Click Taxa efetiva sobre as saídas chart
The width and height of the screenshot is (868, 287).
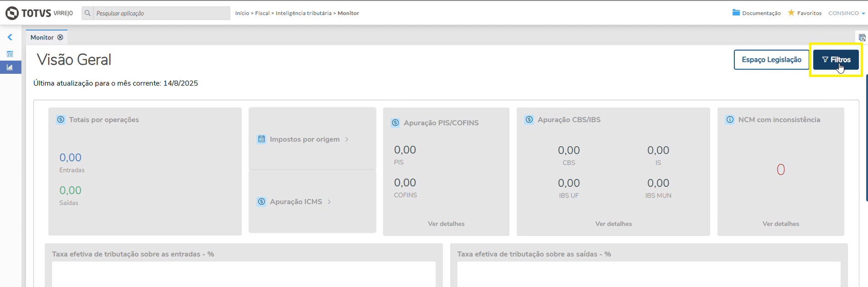coord(649,274)
